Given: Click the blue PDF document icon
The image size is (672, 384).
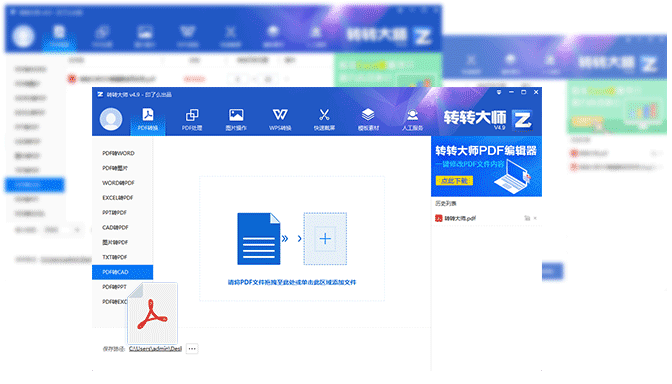Looking at the screenshot, I should [259, 239].
